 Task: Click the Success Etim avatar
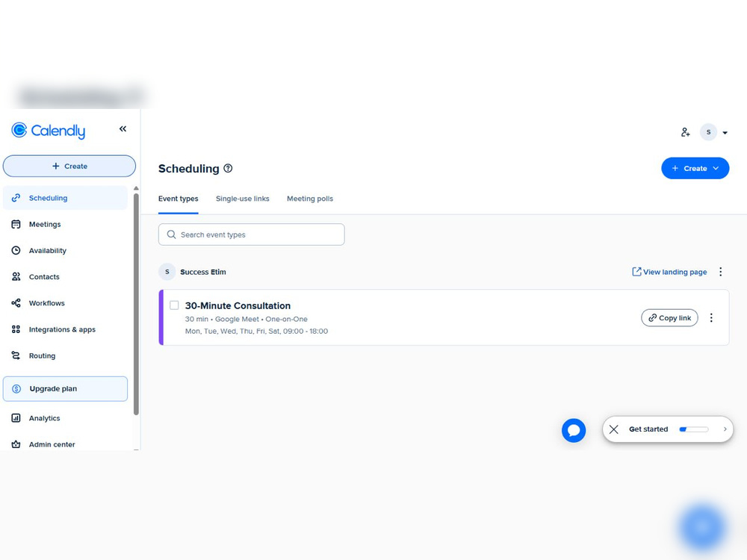pyautogui.click(x=167, y=272)
